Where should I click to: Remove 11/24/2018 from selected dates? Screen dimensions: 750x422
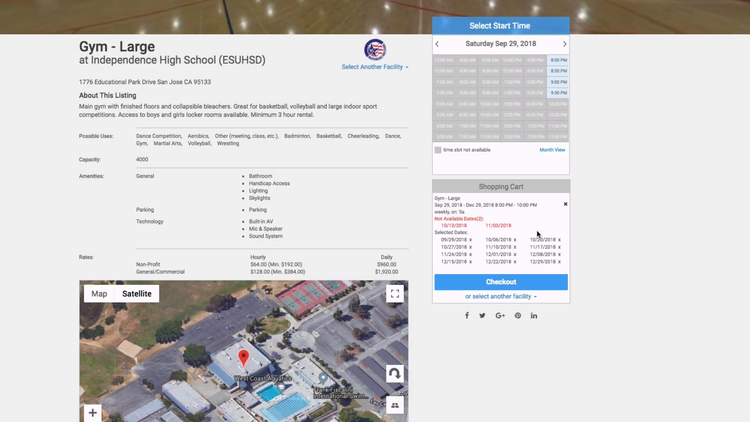[x=470, y=255]
